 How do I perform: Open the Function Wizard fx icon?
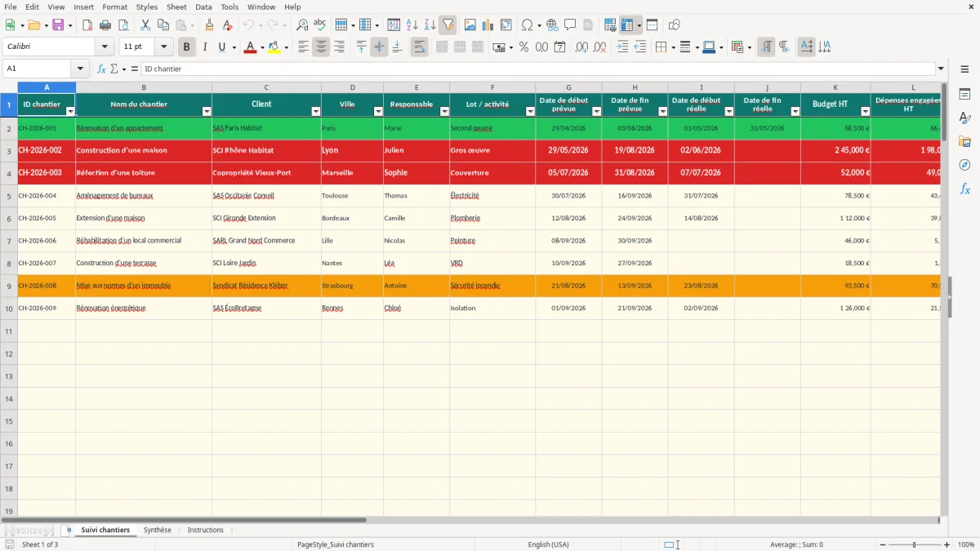click(101, 69)
